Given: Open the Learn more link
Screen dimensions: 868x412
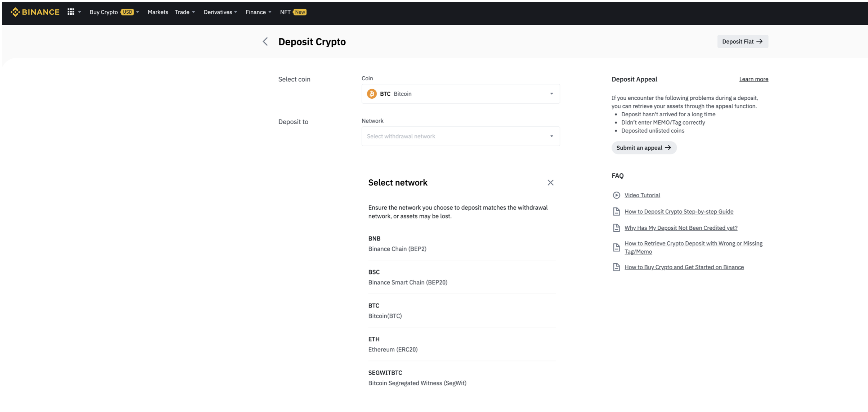Looking at the screenshot, I should click(x=753, y=79).
